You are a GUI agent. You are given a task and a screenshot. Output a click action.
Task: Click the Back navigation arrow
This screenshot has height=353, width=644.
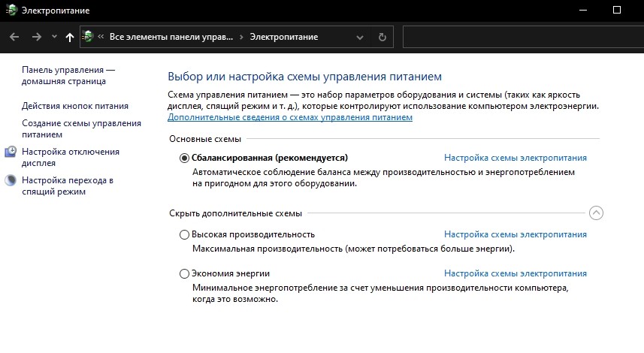pyautogui.click(x=14, y=37)
